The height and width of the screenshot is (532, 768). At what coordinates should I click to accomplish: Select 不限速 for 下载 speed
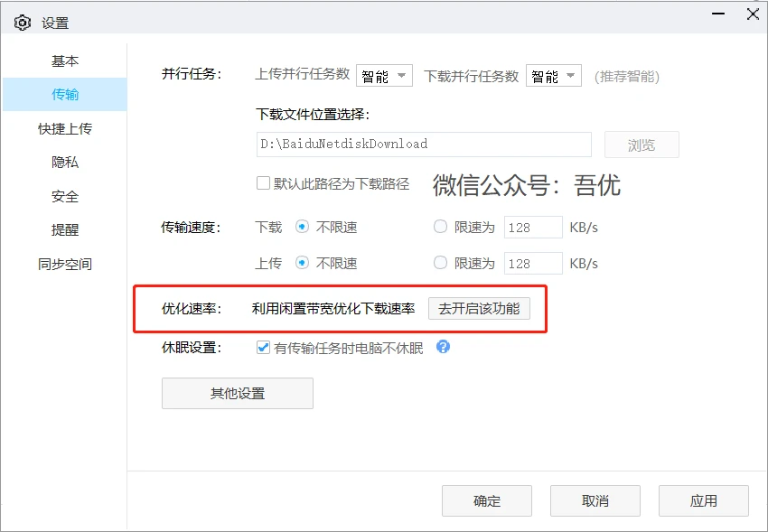coord(302,227)
